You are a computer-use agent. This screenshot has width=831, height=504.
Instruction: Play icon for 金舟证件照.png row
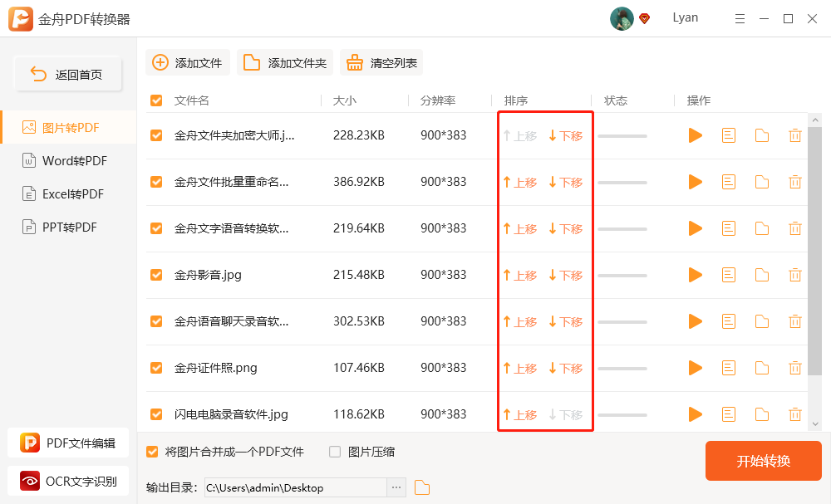(x=696, y=367)
